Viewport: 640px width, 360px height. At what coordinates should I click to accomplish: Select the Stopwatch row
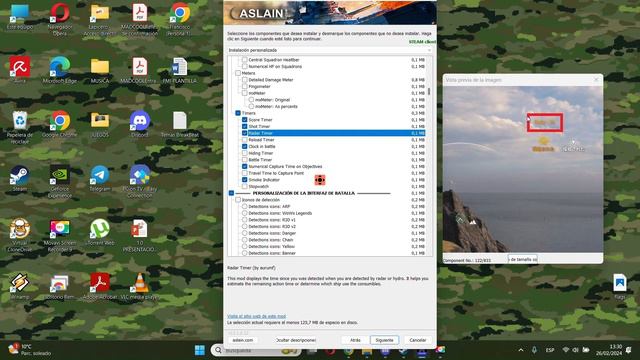tap(258, 186)
